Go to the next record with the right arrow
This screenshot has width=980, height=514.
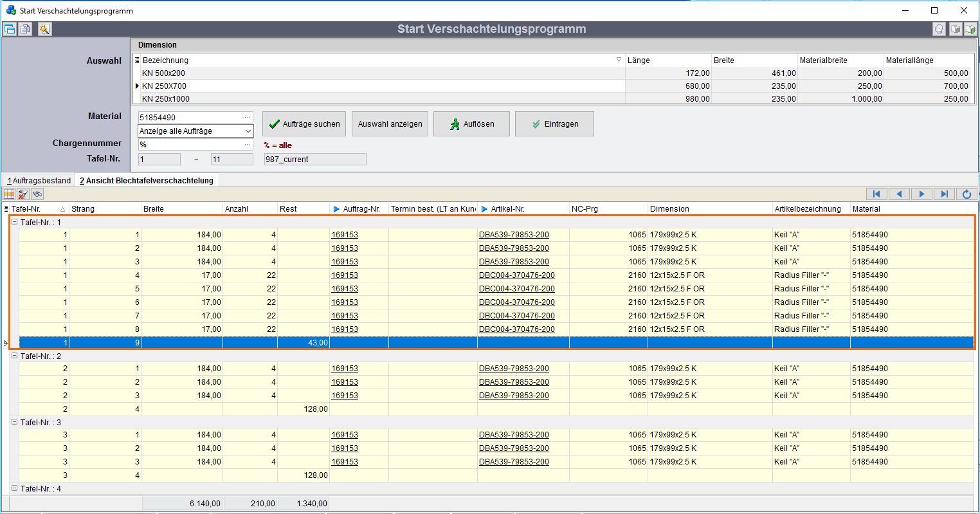[921, 194]
